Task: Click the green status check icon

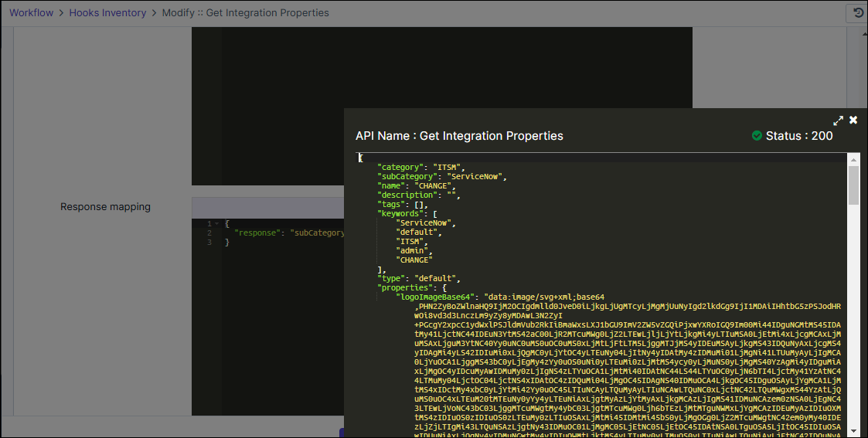Action: [757, 136]
